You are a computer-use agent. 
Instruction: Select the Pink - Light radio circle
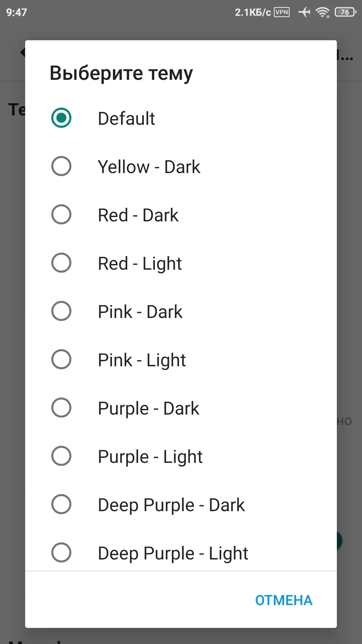tap(61, 360)
